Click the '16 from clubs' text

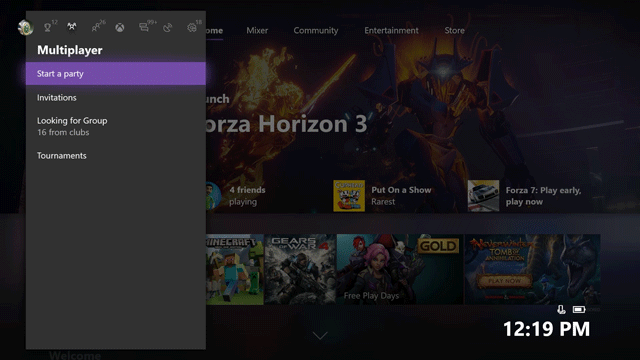pos(63,132)
